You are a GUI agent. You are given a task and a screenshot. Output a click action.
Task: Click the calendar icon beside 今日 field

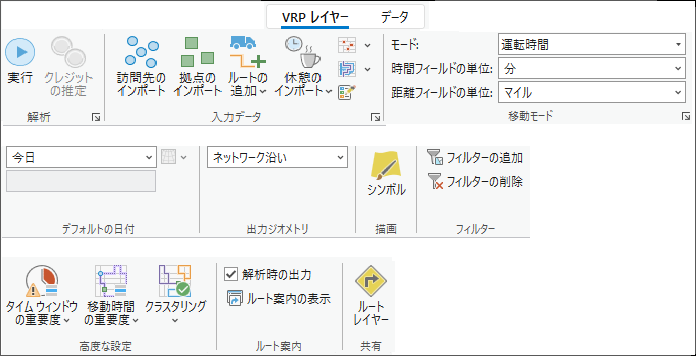coord(169,157)
